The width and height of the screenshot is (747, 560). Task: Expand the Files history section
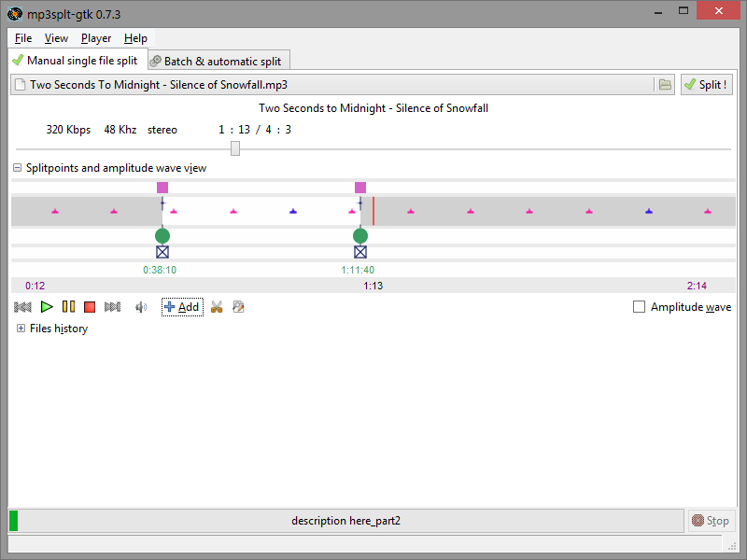point(21,329)
